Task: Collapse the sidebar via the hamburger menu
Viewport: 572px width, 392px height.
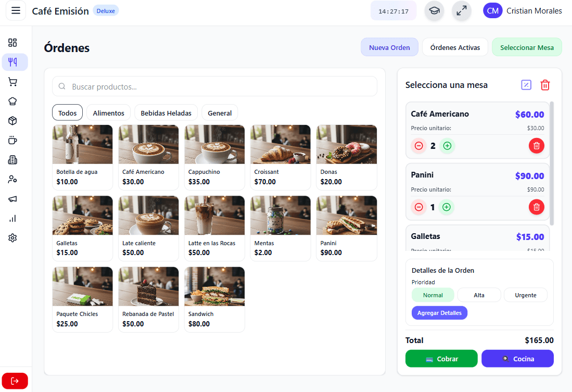Action: (16, 10)
